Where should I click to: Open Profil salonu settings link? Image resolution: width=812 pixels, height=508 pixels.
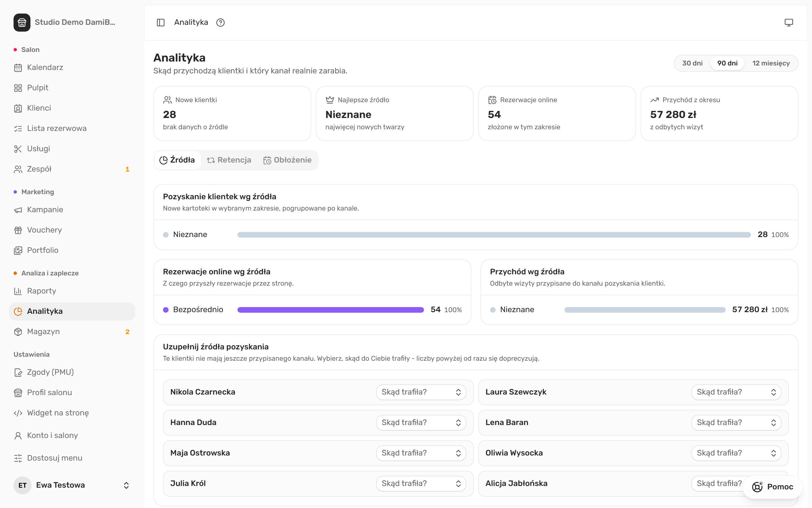pyautogui.click(x=72, y=393)
